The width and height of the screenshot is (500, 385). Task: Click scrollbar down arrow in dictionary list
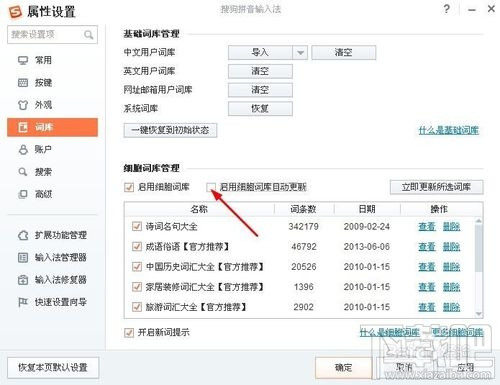pos(479,314)
